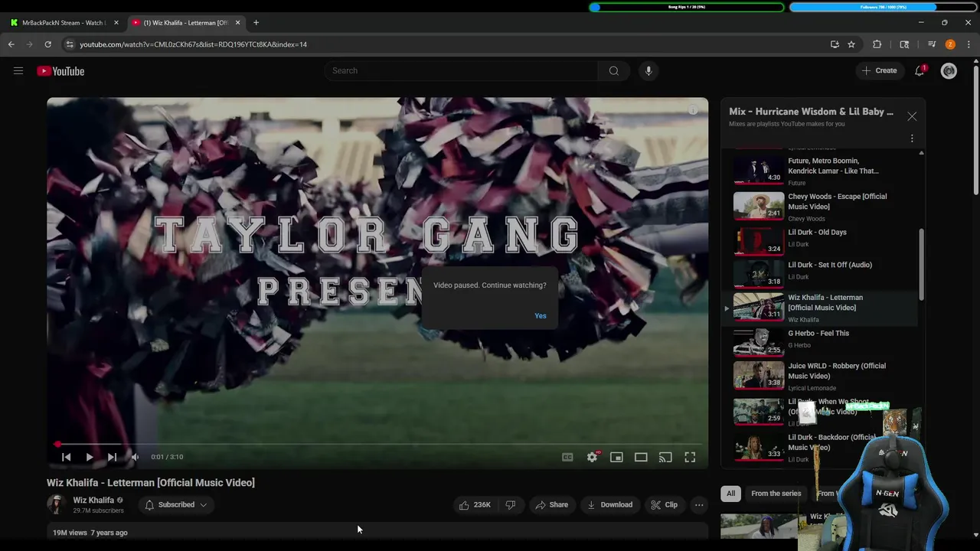Viewport: 980px width, 551px height.
Task: Download the video
Action: (x=609, y=505)
